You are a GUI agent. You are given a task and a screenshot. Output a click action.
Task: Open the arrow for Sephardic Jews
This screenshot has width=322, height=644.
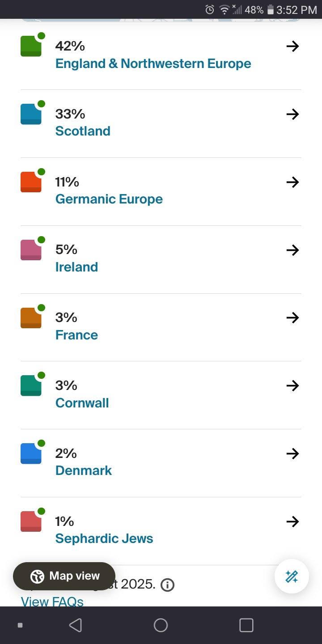click(x=292, y=521)
